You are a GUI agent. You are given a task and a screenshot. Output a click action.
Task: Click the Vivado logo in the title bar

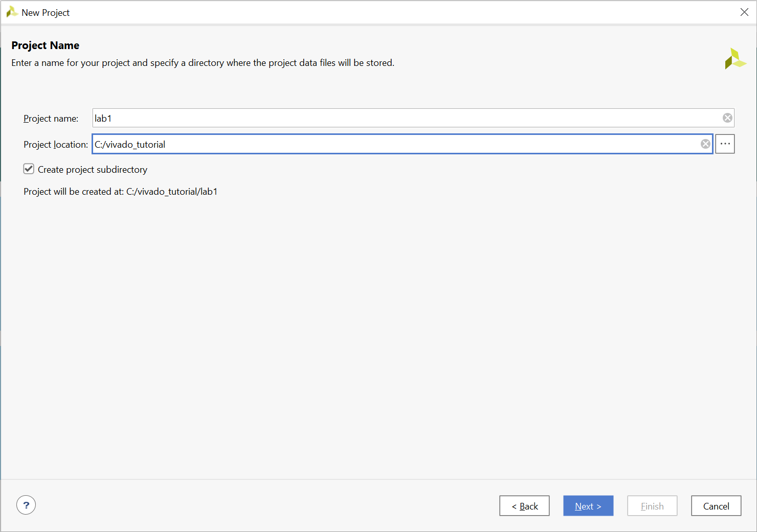(x=12, y=12)
